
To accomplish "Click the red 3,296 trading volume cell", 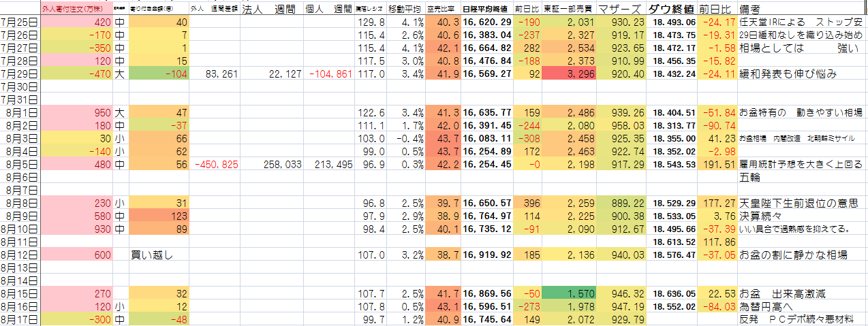I will click(x=570, y=74).
